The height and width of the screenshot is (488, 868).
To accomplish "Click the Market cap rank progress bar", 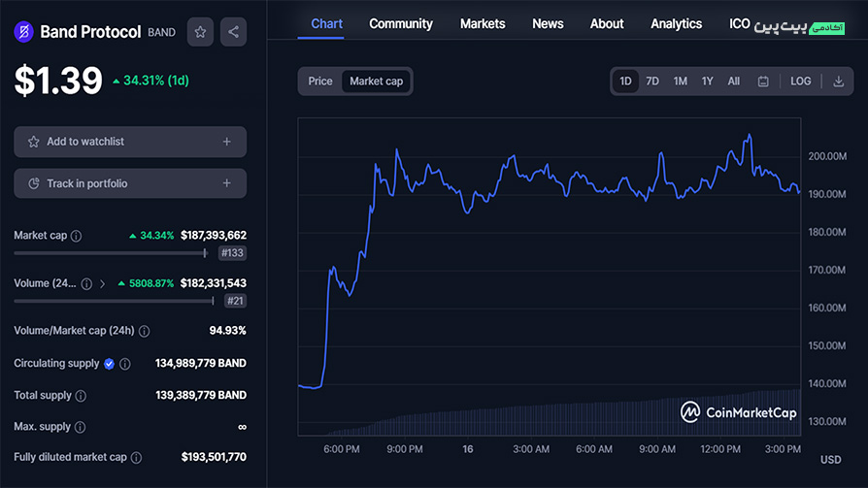I will click(111, 253).
